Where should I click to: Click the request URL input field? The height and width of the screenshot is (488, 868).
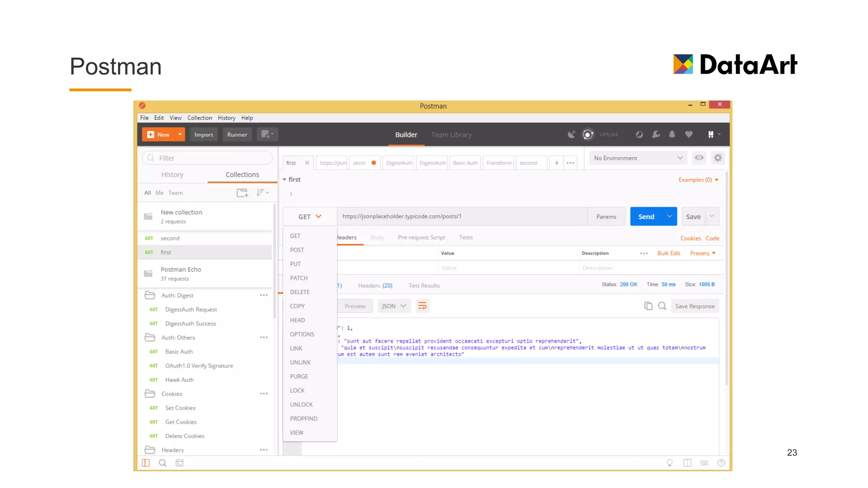tap(462, 216)
